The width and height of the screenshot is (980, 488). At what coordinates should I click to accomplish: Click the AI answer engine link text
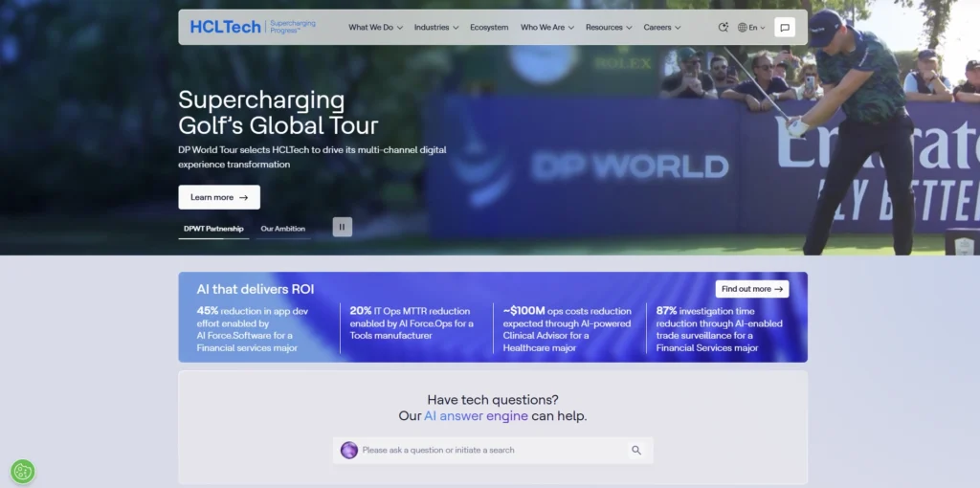pos(476,416)
